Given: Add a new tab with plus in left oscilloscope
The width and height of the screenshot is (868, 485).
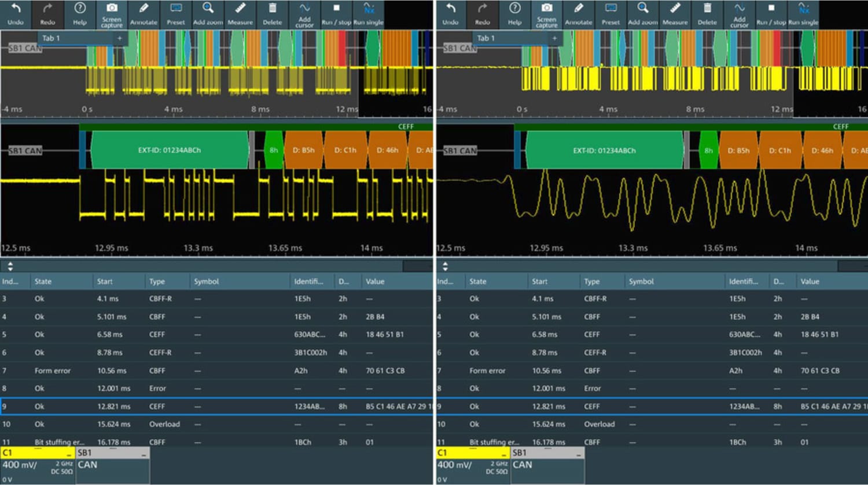Looking at the screenshot, I should point(120,38).
